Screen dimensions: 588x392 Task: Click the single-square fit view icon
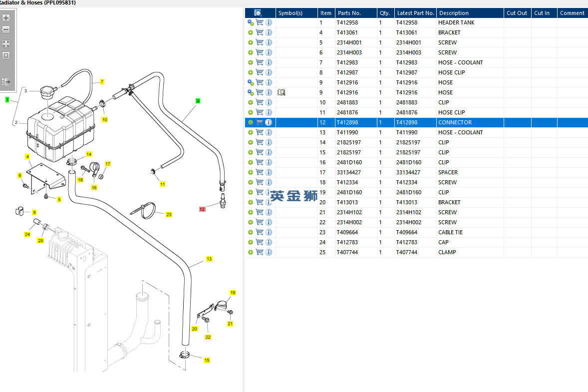pyautogui.click(x=6, y=55)
